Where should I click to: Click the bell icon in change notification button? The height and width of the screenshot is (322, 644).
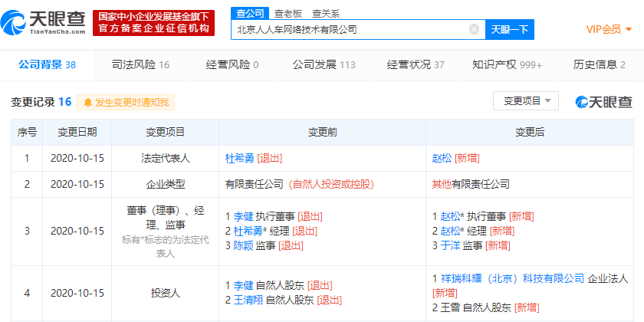(x=87, y=103)
